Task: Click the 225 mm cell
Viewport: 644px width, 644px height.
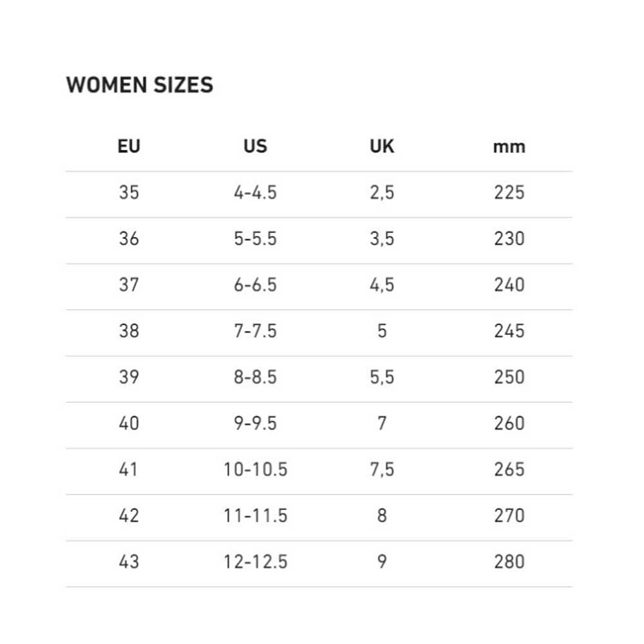Action: [509, 192]
